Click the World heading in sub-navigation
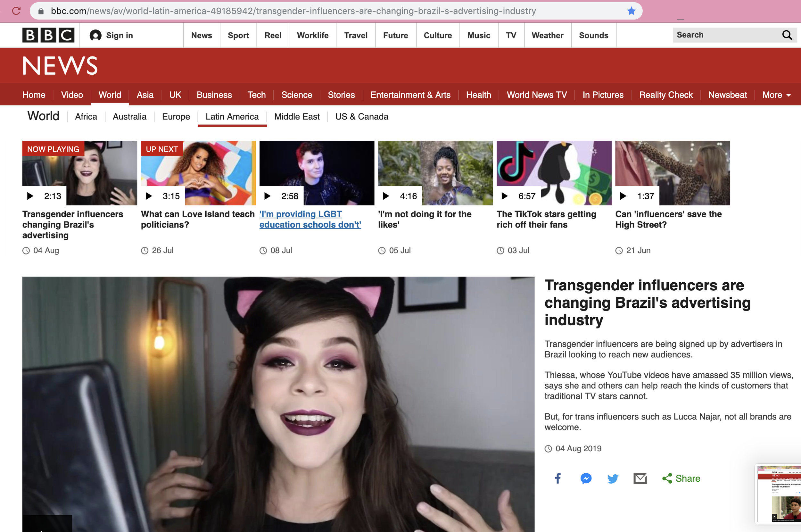Image resolution: width=801 pixels, height=532 pixels. (x=43, y=116)
